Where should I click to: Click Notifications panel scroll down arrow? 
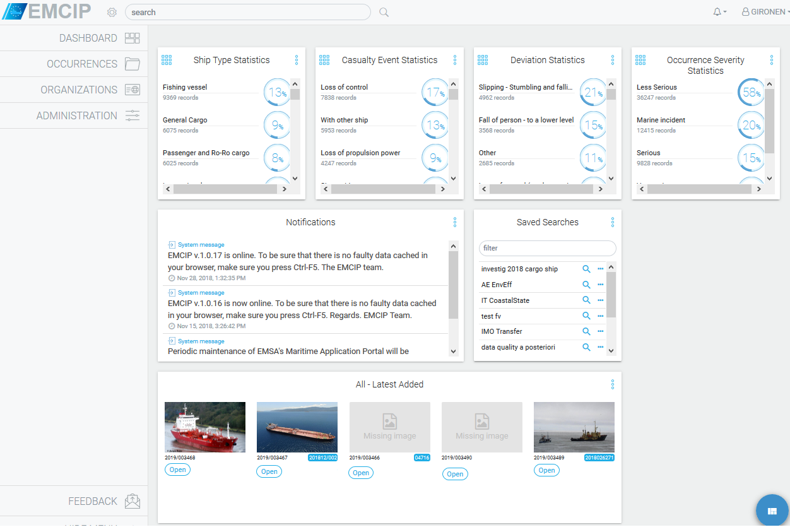(x=453, y=352)
